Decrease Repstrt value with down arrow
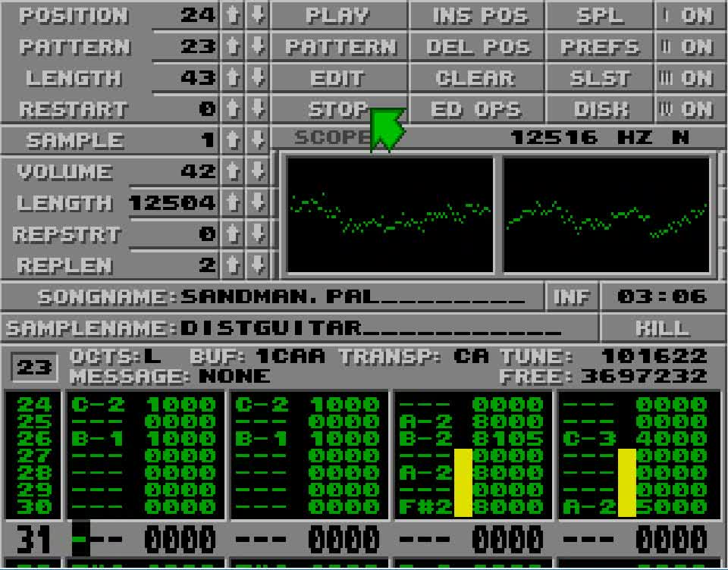This screenshot has width=728, height=570. click(258, 234)
